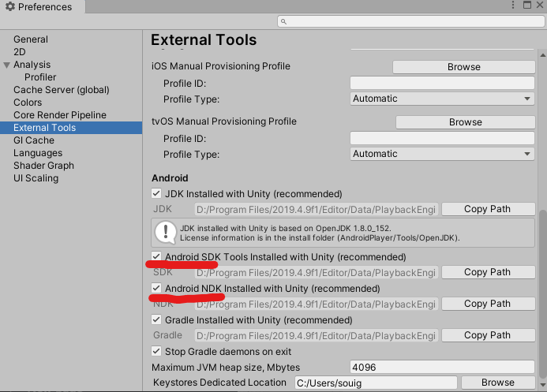Copy Path for the NDK
547x392 pixels.
(488, 304)
